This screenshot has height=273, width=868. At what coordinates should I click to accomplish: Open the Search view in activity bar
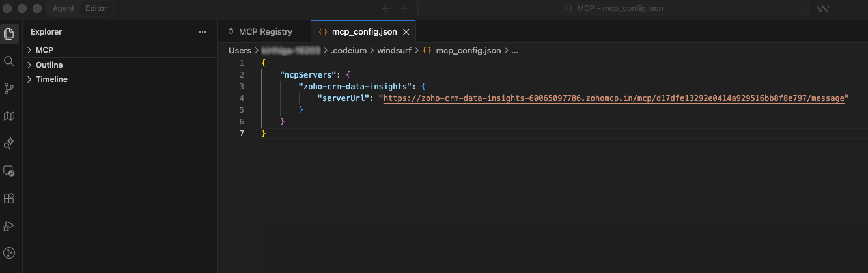pos(9,61)
